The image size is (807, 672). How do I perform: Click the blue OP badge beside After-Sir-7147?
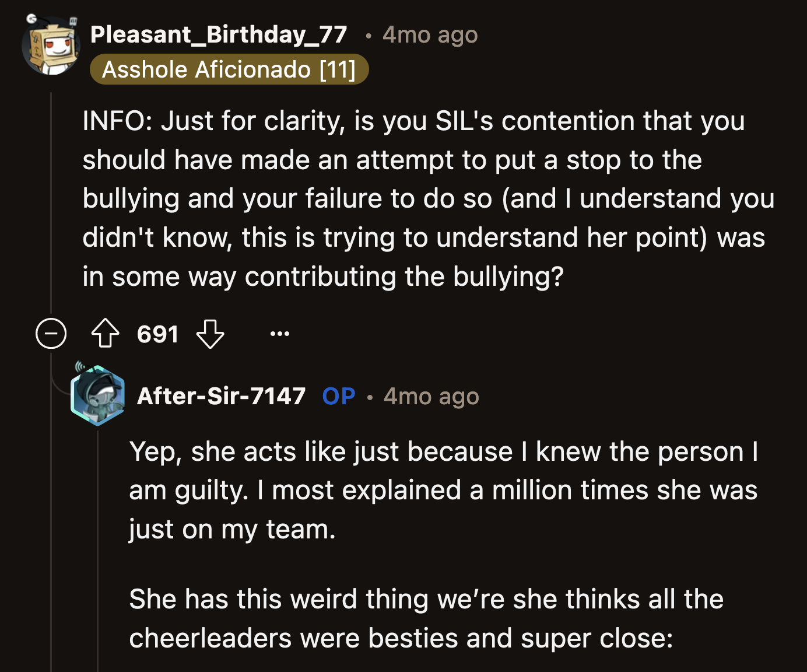[x=338, y=396]
